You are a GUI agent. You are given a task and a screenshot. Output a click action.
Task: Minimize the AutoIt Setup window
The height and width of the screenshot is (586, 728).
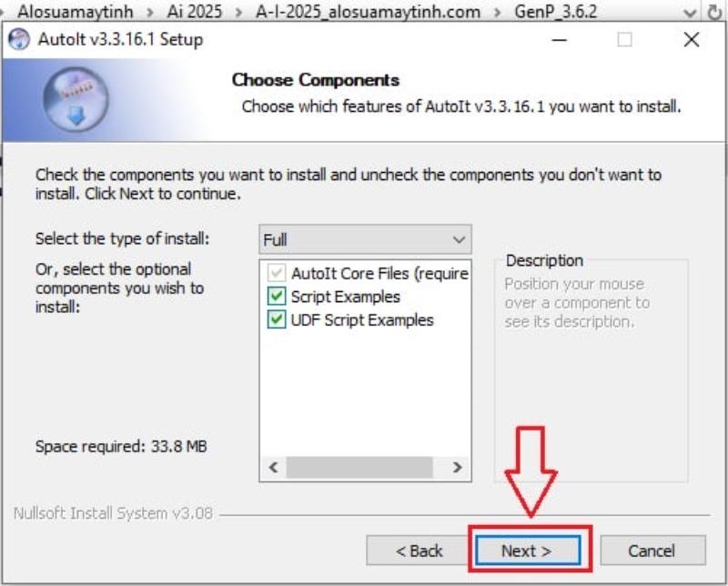coord(560,40)
